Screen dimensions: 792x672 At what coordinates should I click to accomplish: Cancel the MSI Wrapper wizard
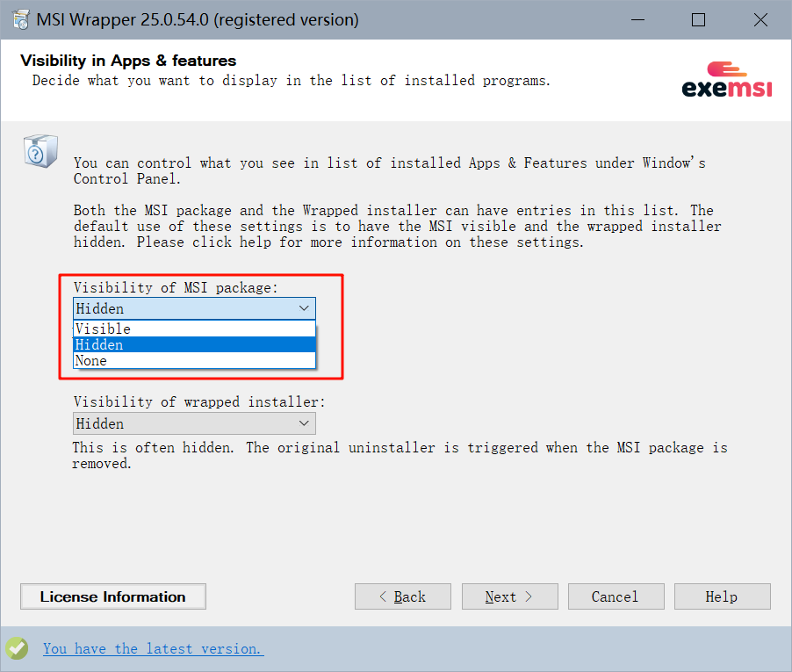[x=615, y=596]
